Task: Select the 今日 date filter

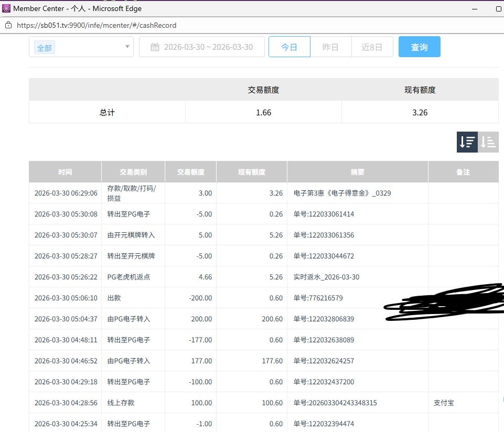Action: 289,47
